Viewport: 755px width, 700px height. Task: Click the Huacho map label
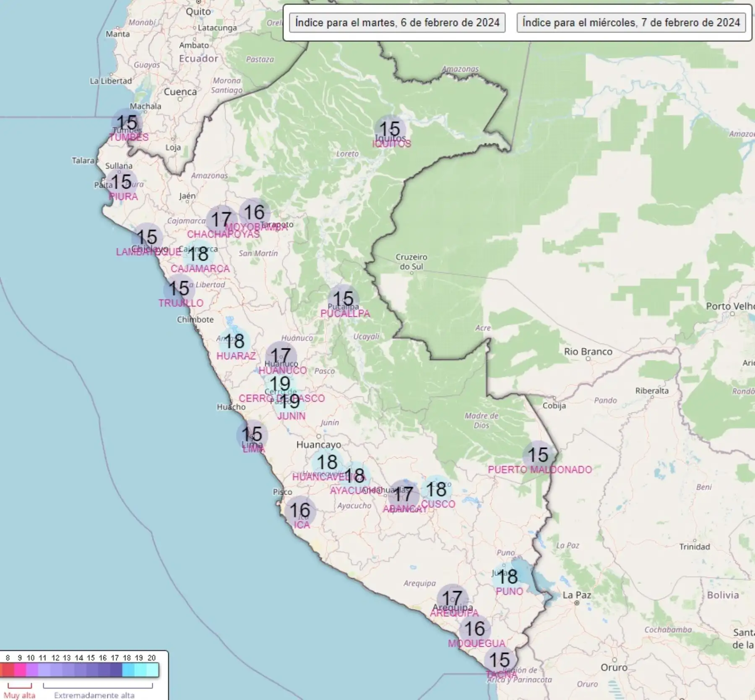(231, 407)
